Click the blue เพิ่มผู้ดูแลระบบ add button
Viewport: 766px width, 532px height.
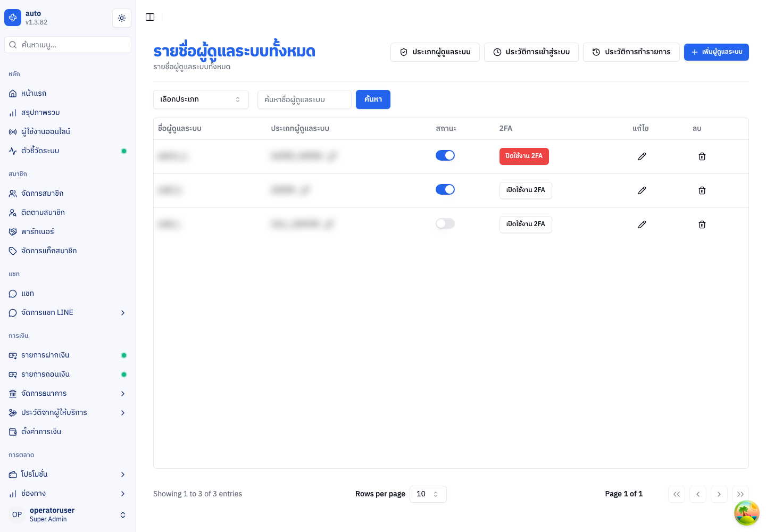[x=717, y=52]
